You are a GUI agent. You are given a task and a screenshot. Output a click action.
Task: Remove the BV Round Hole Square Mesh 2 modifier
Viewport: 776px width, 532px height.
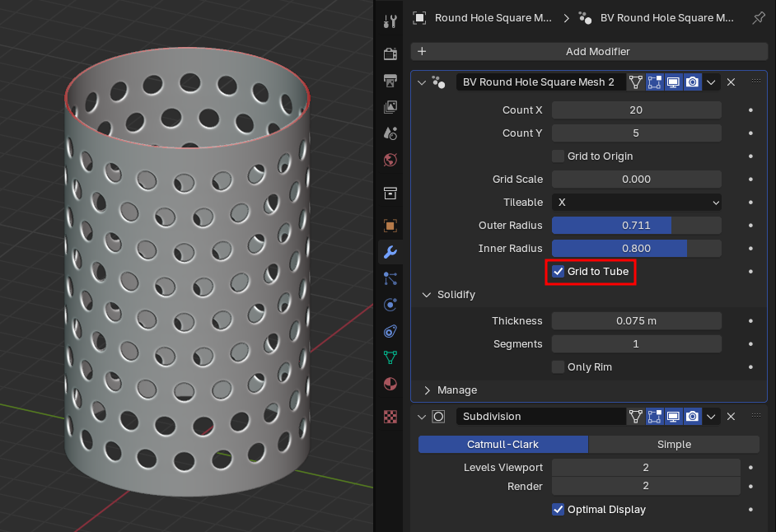point(731,82)
